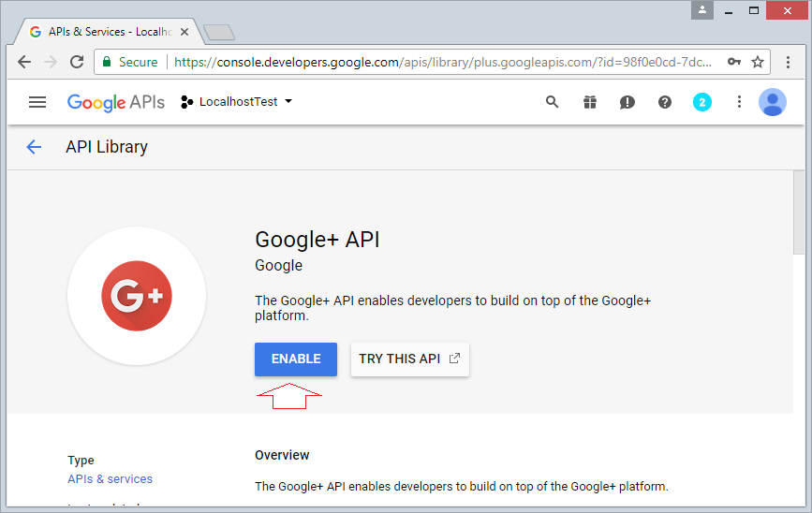Click the Google+ logo image
Viewport: 812px width, 513px height.
point(137,296)
